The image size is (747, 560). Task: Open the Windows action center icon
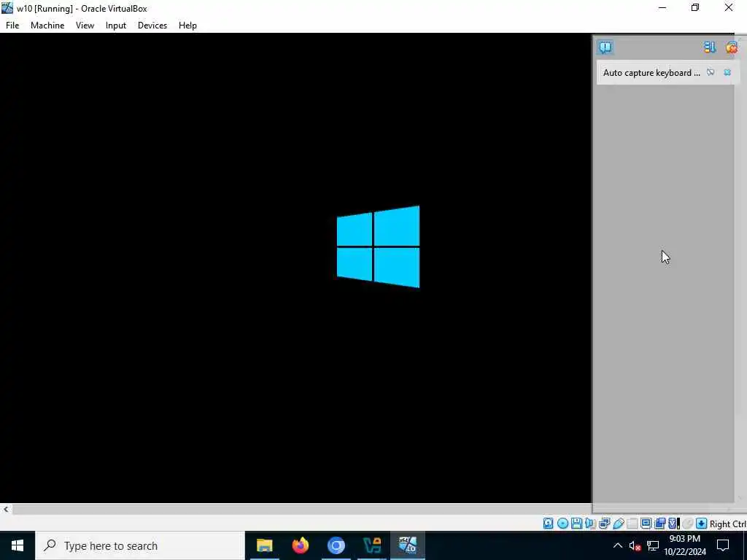tap(723, 545)
